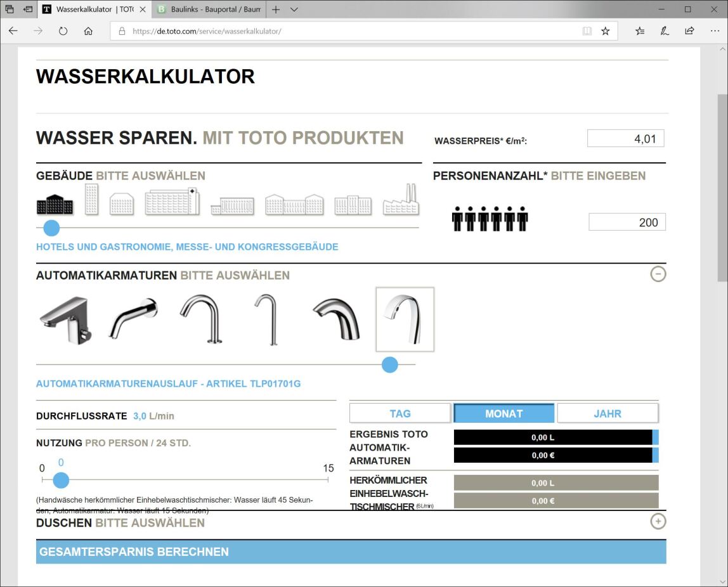This screenshot has width=728, height=587.
Task: Click the TOTO result 0,00 € bar
Action: point(556,455)
